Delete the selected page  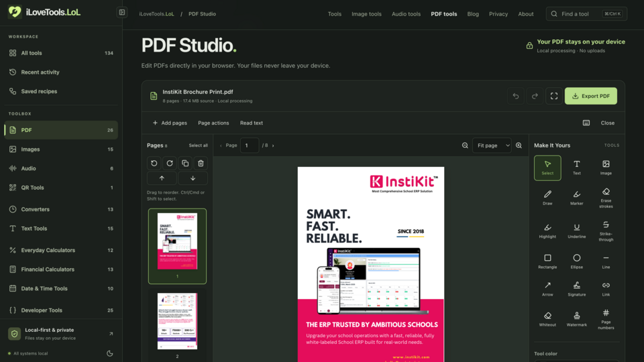click(x=201, y=164)
